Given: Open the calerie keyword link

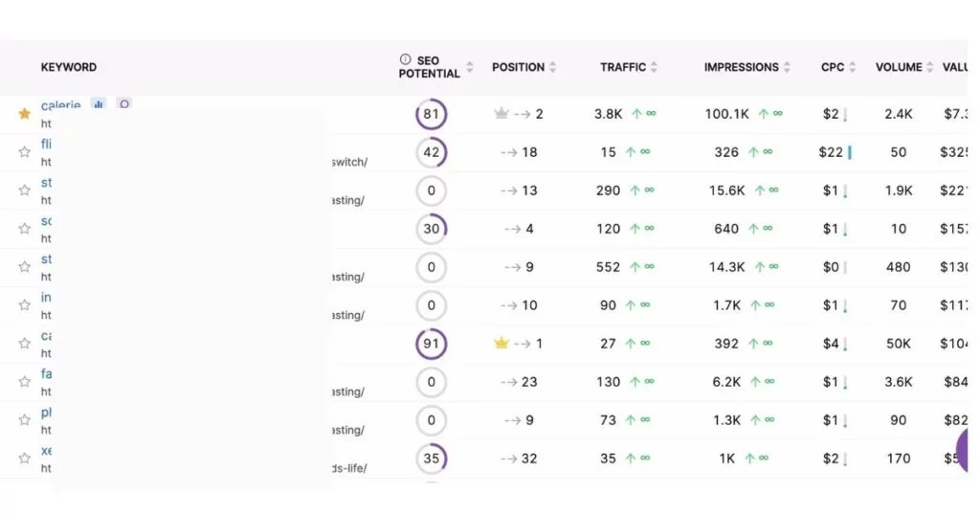Looking at the screenshot, I should click(60, 105).
